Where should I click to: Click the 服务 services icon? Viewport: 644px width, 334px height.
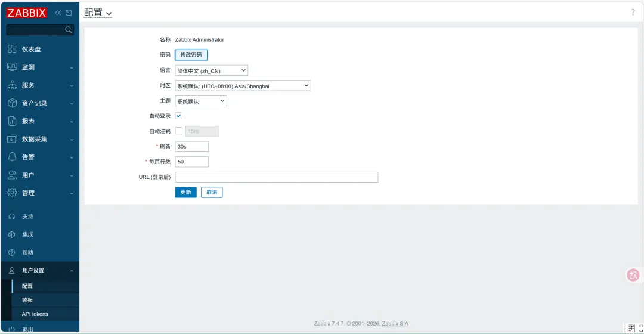click(12, 85)
